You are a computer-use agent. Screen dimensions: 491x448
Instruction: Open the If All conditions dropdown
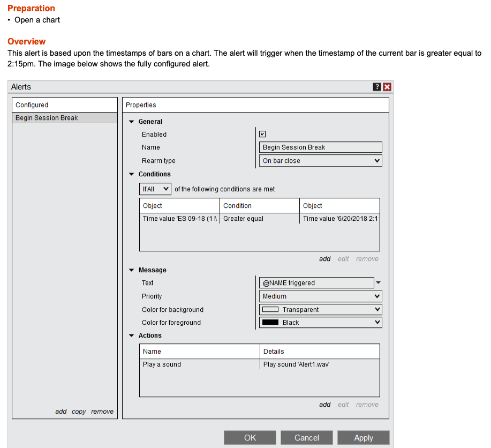pos(155,189)
